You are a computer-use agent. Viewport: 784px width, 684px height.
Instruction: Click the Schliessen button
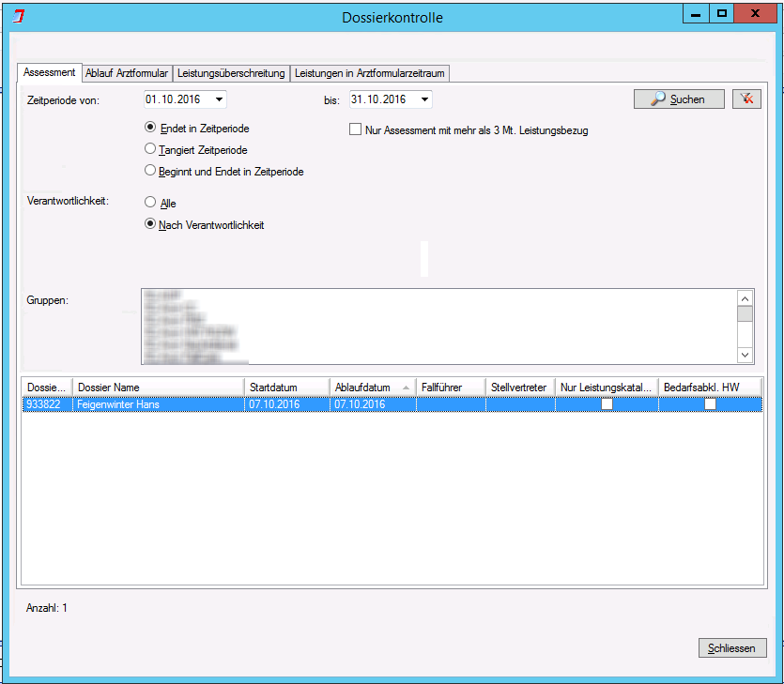coord(732,648)
